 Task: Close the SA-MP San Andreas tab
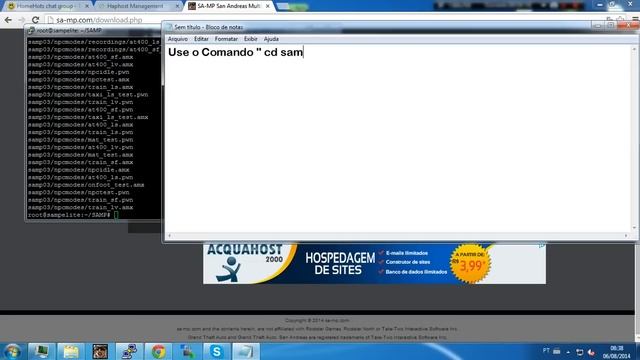pyautogui.click(x=268, y=6)
